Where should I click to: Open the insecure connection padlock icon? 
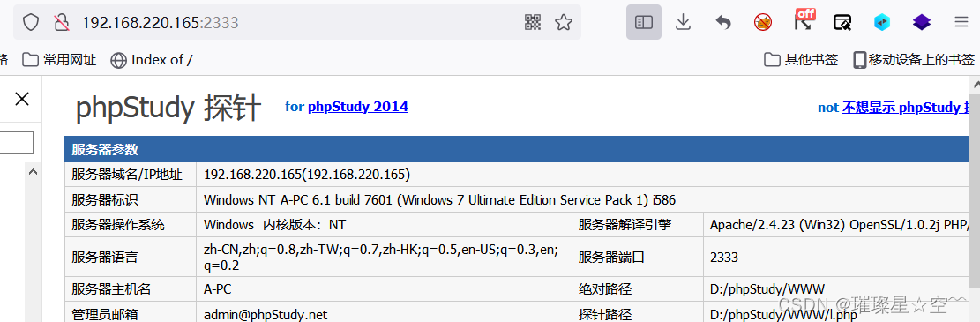pyautogui.click(x=61, y=23)
